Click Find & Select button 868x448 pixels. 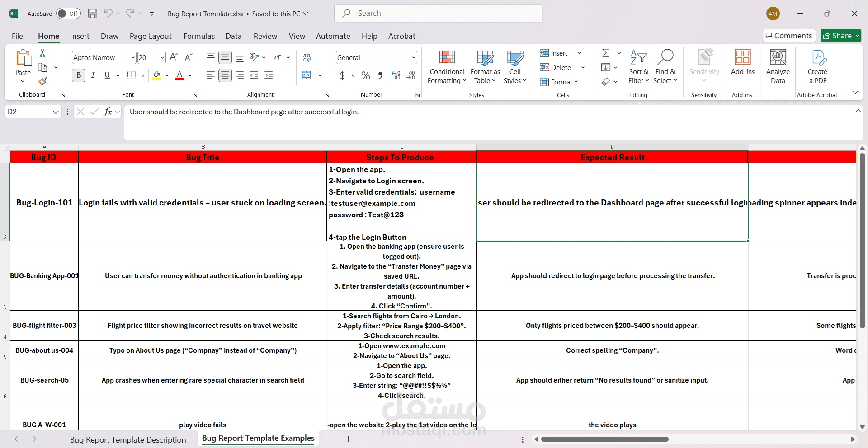point(665,67)
